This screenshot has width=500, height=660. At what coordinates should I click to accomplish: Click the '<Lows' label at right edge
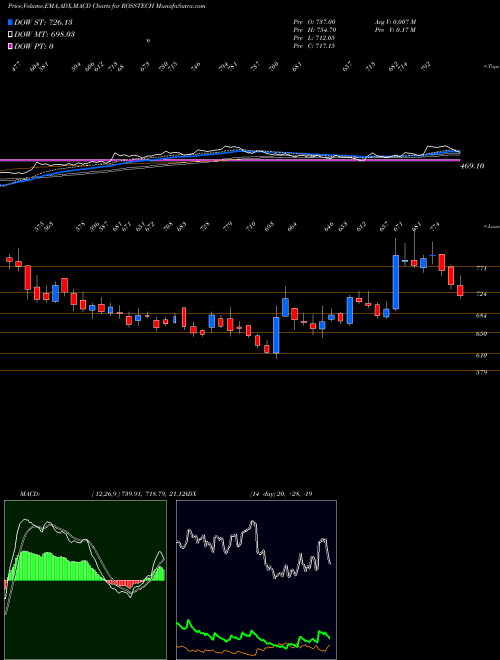pyautogui.click(x=491, y=226)
